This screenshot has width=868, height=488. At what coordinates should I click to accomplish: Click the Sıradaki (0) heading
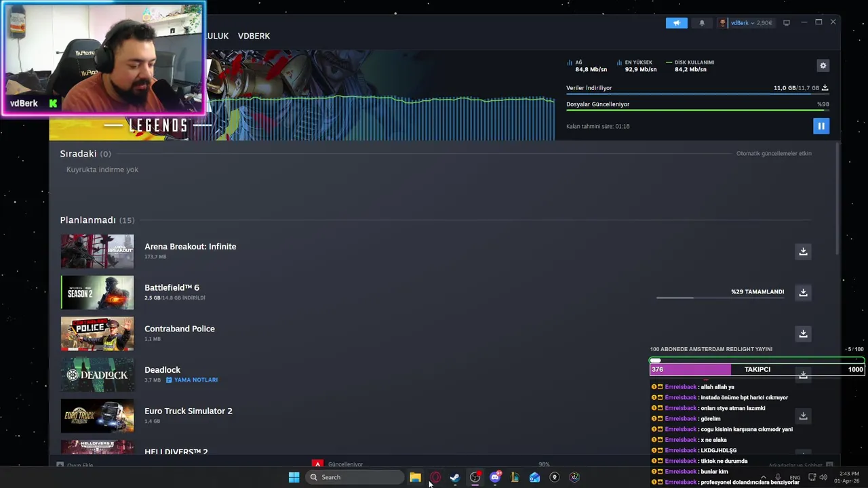85,154
